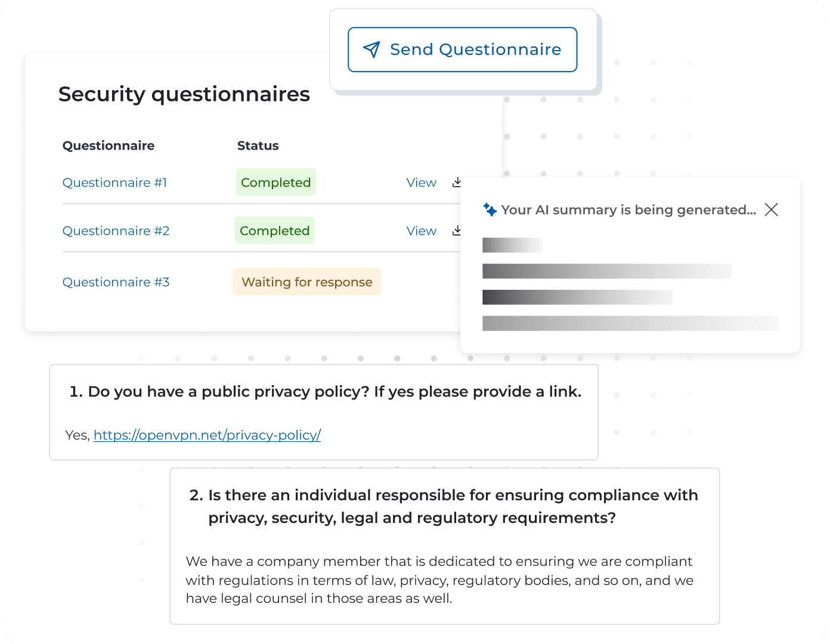Open Questionnaire #3 link
830x644 pixels.
(116, 282)
